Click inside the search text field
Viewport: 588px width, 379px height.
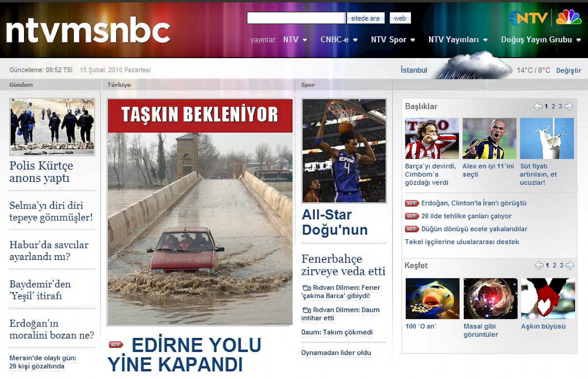296,18
